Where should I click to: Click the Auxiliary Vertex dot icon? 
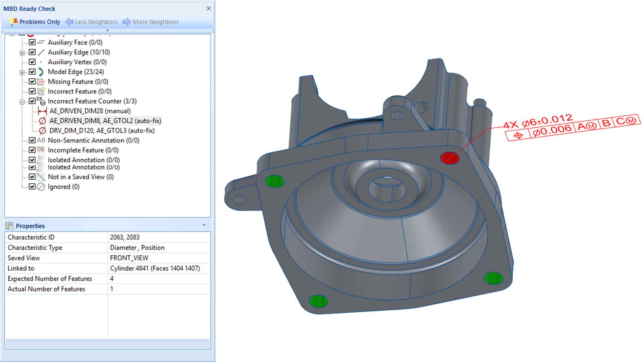tap(41, 62)
